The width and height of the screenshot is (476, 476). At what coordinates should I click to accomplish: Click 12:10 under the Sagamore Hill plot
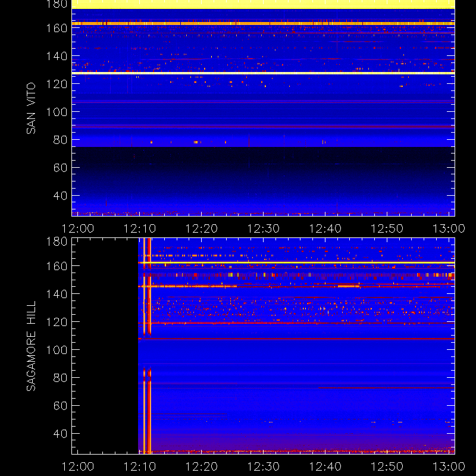coord(140,466)
